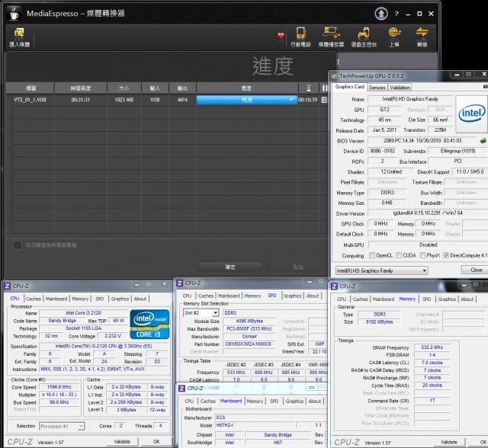Click the BIOS Version field in GPU-Z
This screenshot has height=448, width=488.
coord(422,140)
